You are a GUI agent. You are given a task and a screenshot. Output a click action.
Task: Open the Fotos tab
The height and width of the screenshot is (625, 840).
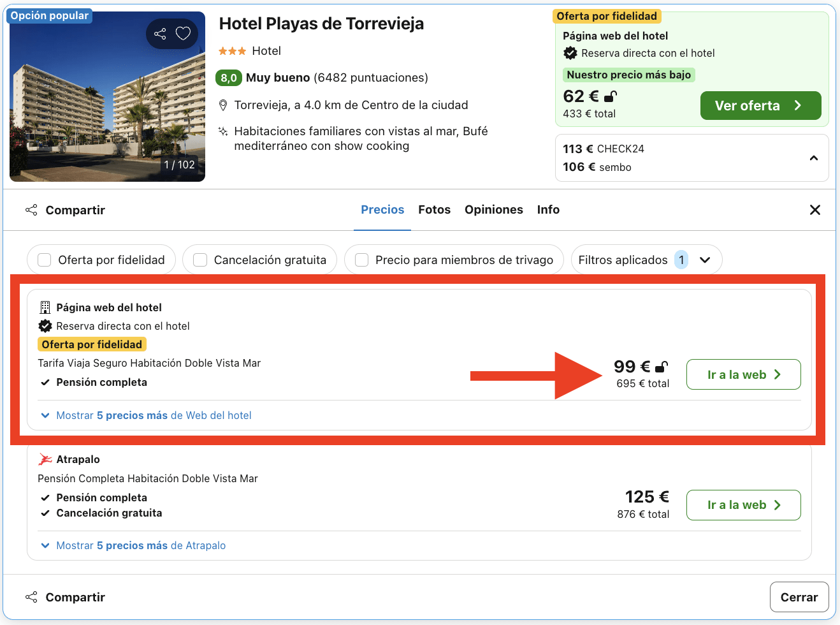pyautogui.click(x=435, y=210)
